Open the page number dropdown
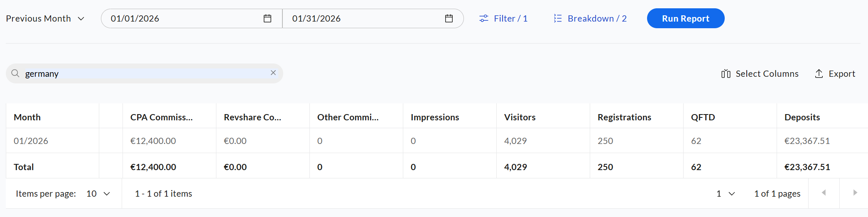 coord(726,194)
